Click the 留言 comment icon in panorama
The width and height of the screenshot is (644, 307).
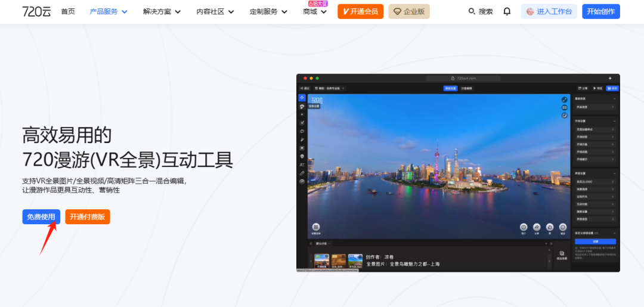563,227
